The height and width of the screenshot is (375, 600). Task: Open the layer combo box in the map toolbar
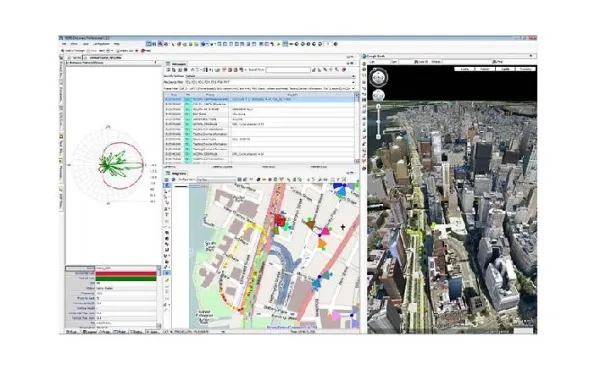tap(216, 179)
